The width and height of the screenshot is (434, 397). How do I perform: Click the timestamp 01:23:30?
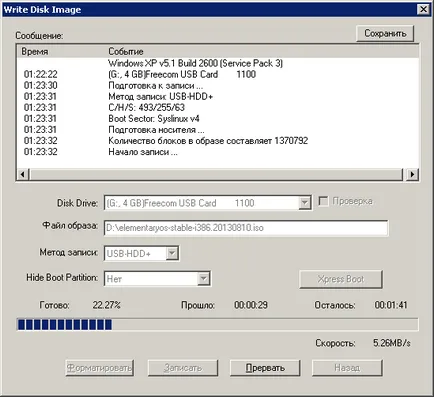pyautogui.click(x=40, y=85)
